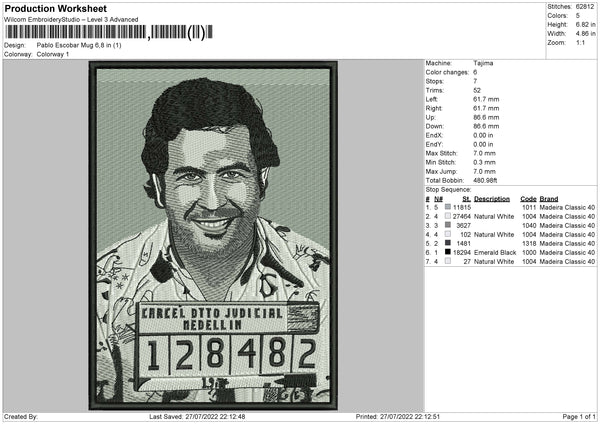Select the color swatch in stop row 3, code 1040

coord(448,225)
